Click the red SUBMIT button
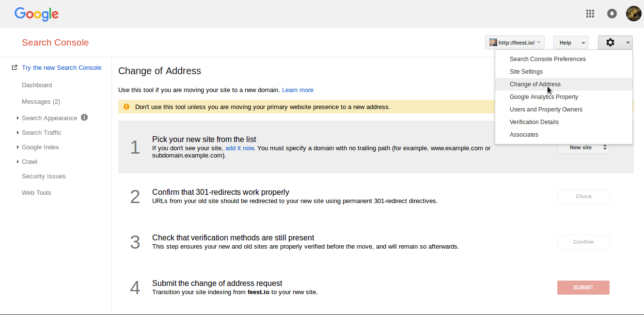The image size is (644, 315). 583,287
